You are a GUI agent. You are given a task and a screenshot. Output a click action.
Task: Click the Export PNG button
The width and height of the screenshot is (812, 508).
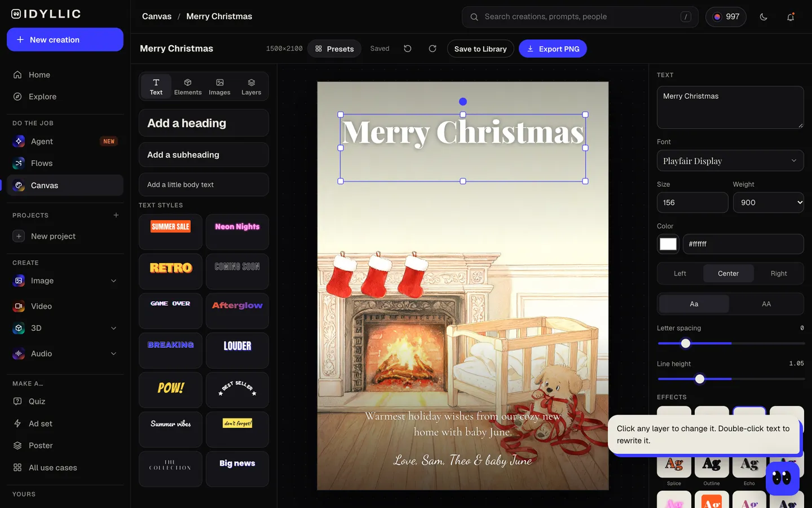coord(553,49)
